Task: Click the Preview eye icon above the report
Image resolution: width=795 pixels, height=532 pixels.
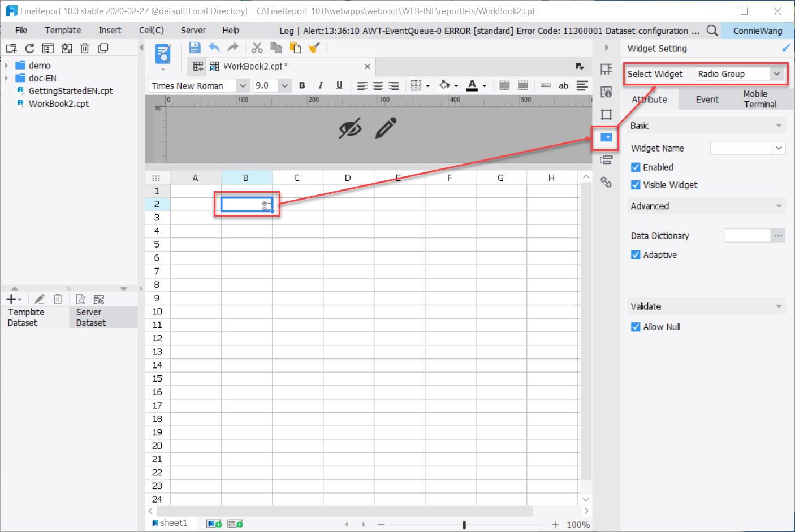Action: 351,129
